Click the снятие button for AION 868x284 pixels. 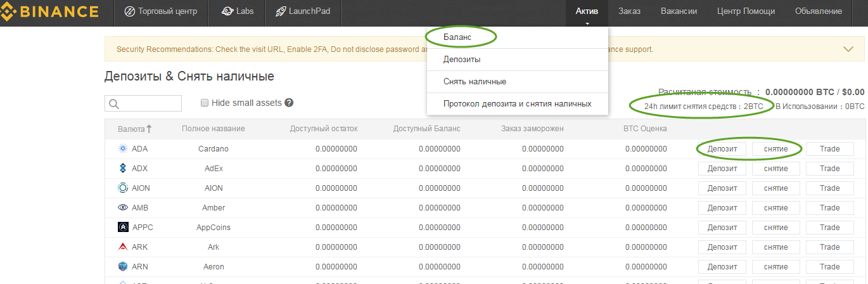(775, 188)
